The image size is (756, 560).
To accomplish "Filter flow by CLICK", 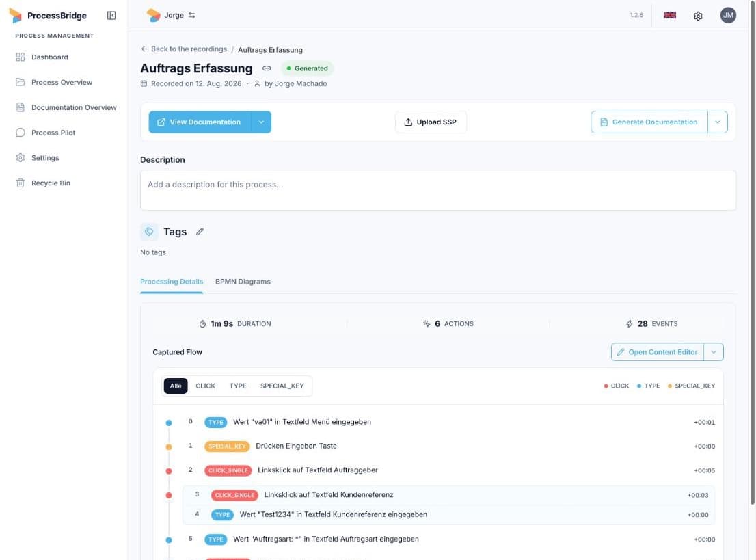I will click(205, 386).
